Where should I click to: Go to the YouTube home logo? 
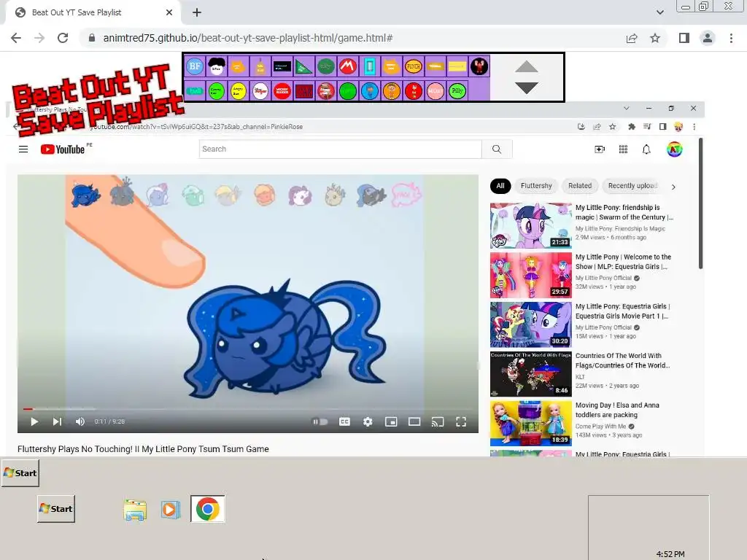click(63, 149)
